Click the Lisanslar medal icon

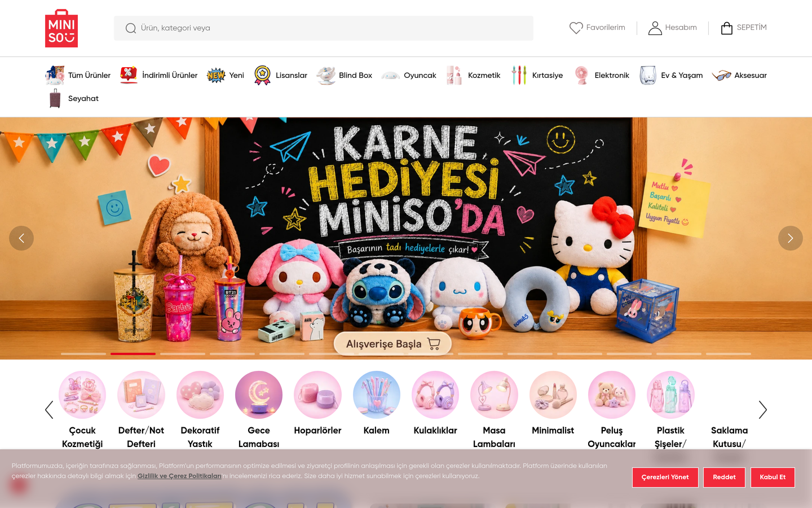coord(262,75)
